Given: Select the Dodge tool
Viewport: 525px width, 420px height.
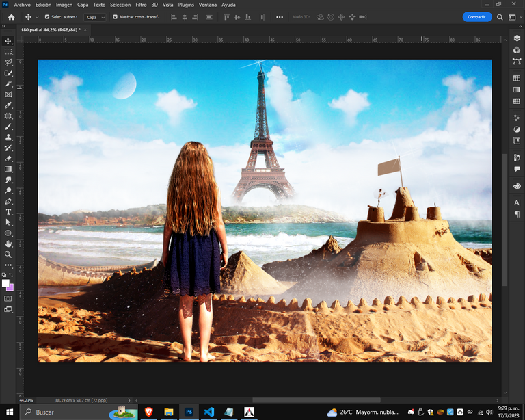Looking at the screenshot, I should tap(8, 191).
